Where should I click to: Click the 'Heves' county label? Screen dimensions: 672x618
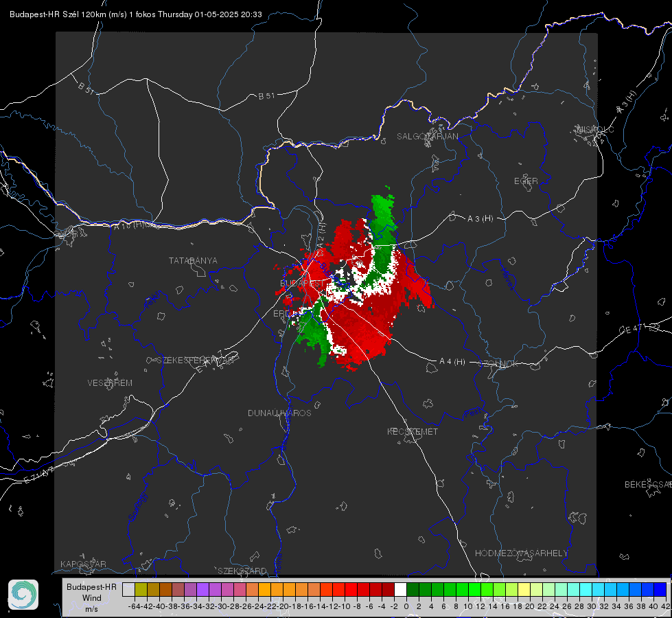(507, 279)
